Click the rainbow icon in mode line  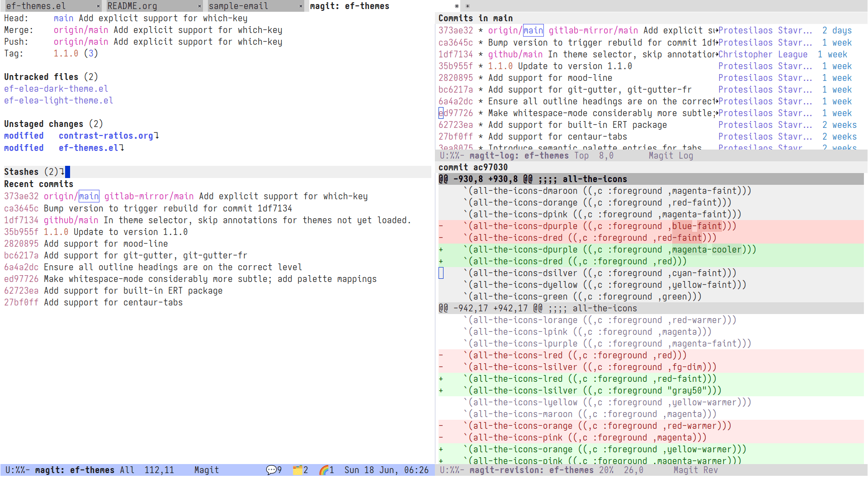(324, 470)
